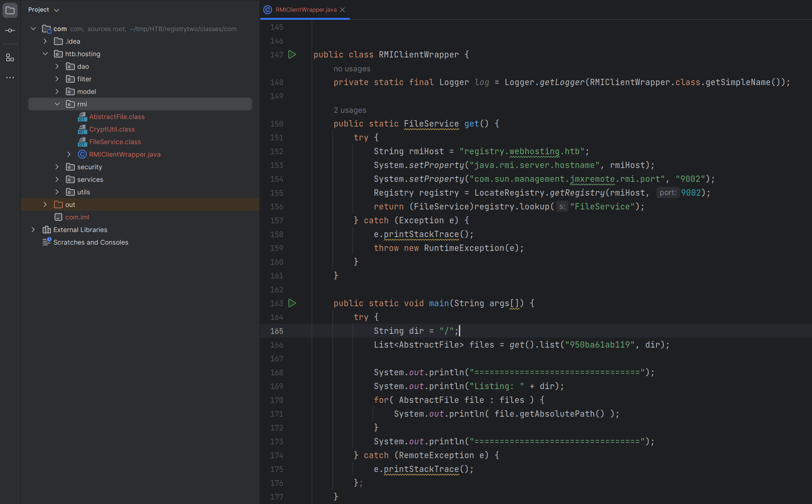Click the "Listing: " string on line 169
This screenshot has height=504, width=812.
pos(497,386)
